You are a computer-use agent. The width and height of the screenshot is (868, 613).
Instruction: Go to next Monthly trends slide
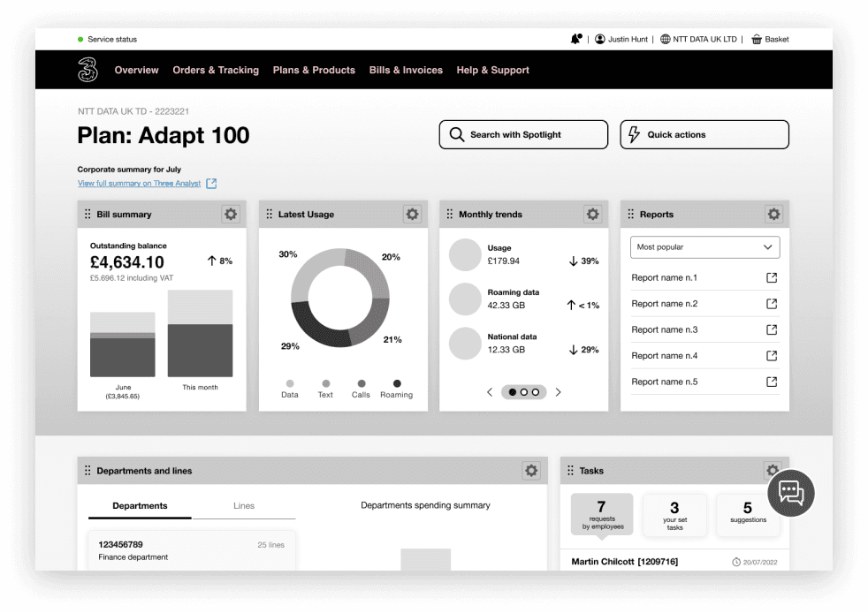click(x=558, y=392)
